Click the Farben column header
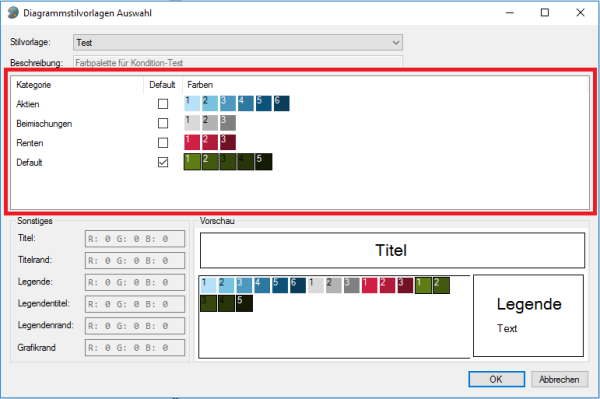 click(200, 85)
